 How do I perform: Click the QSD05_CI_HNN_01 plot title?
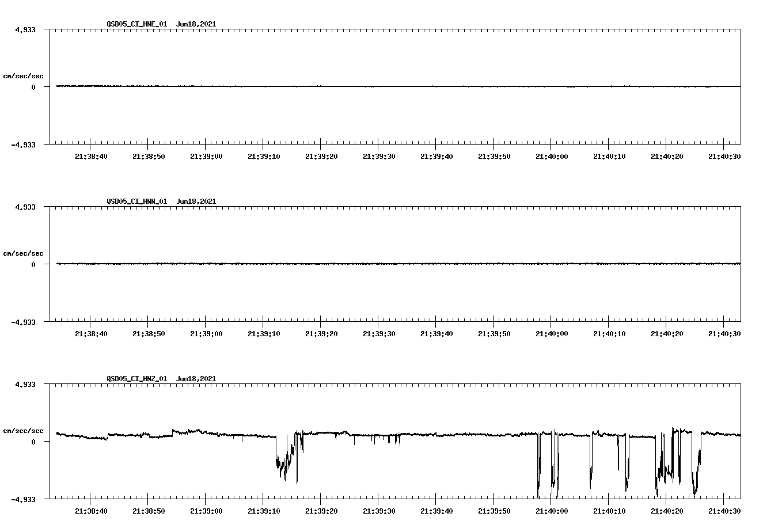coord(161,202)
